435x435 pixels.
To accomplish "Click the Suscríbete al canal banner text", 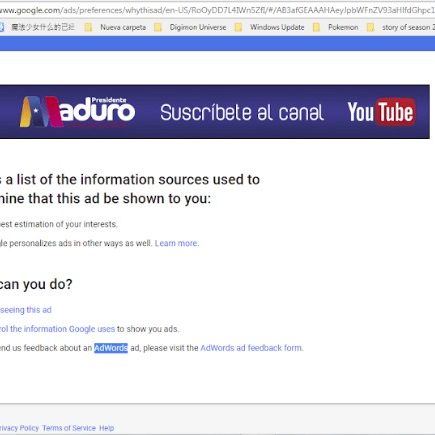I will pyautogui.click(x=242, y=112).
